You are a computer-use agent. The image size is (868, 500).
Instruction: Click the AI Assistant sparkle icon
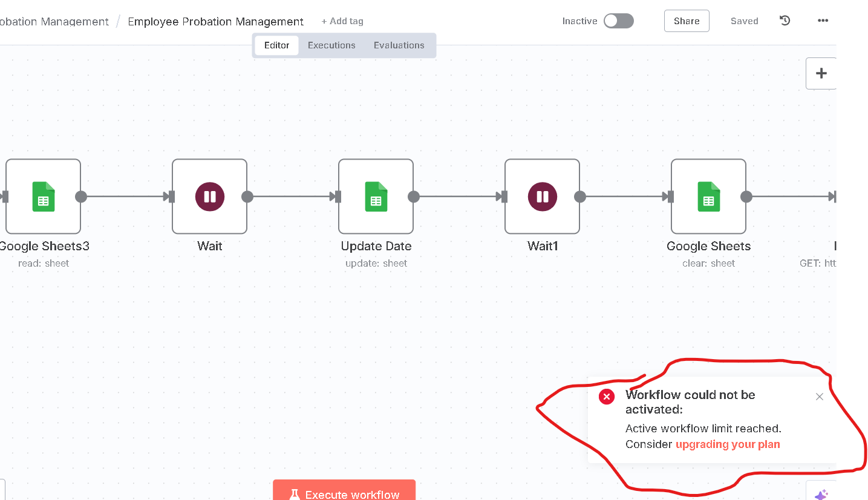click(x=822, y=493)
